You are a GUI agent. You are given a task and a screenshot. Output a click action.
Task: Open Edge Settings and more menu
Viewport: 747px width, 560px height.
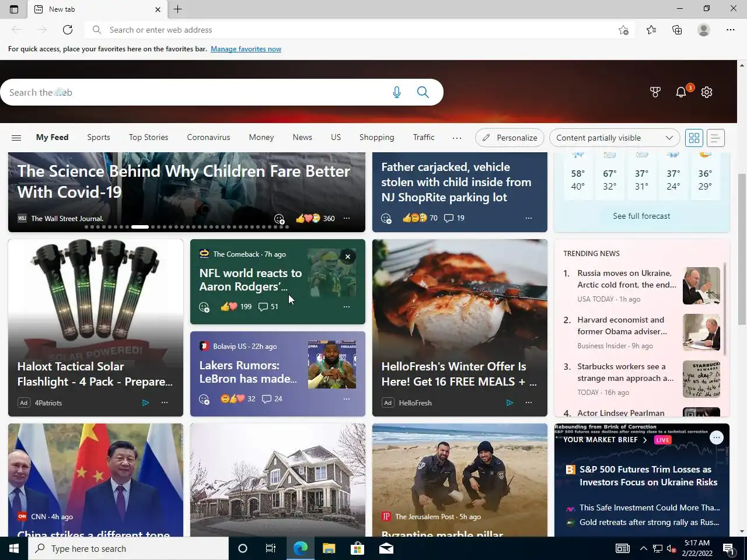[x=731, y=30]
